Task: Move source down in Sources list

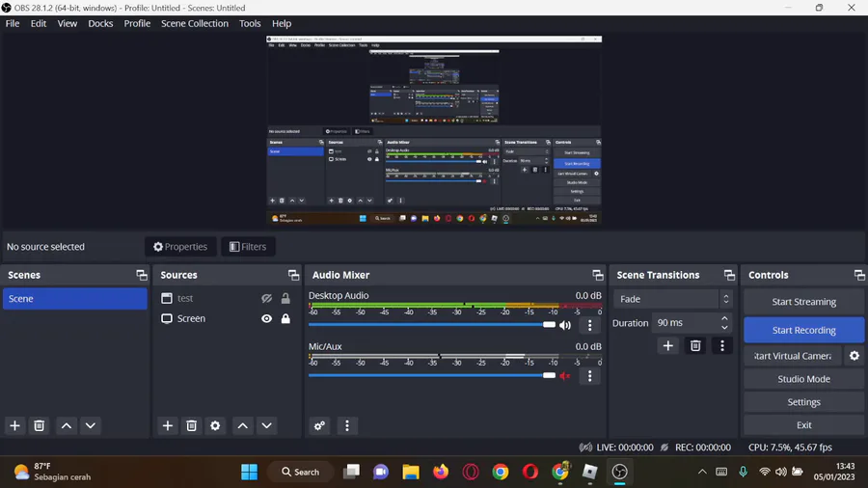Action: pos(267,425)
